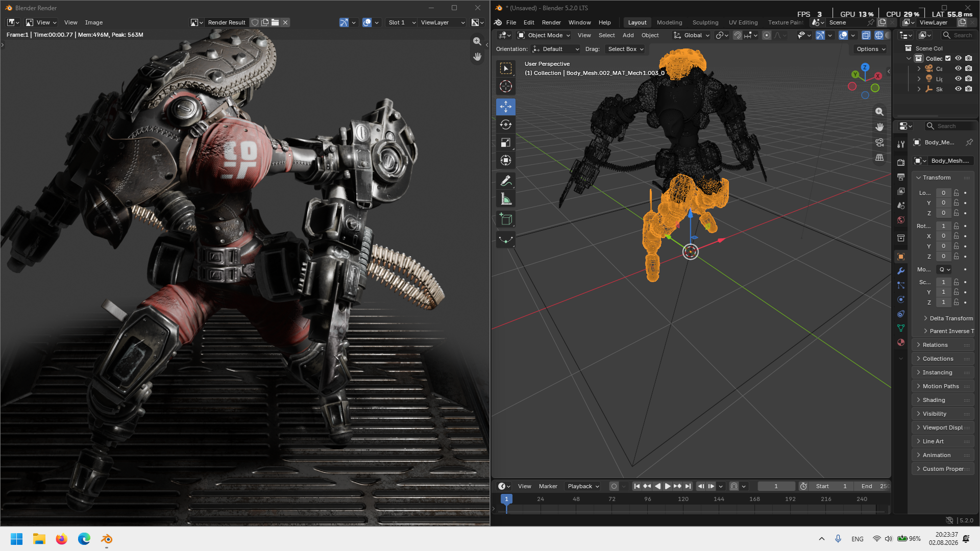The height and width of the screenshot is (551, 980).
Task: Activate the Select Box tool icon
Action: 505,68
